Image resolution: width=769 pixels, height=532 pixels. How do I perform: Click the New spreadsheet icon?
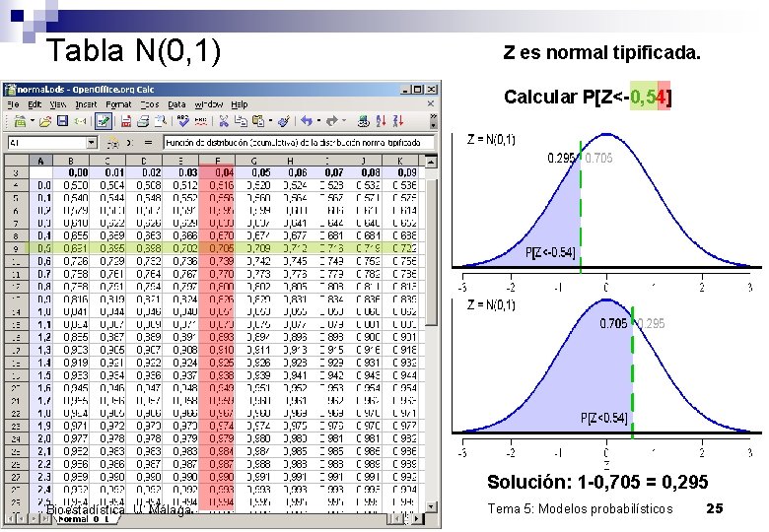tap(20, 121)
